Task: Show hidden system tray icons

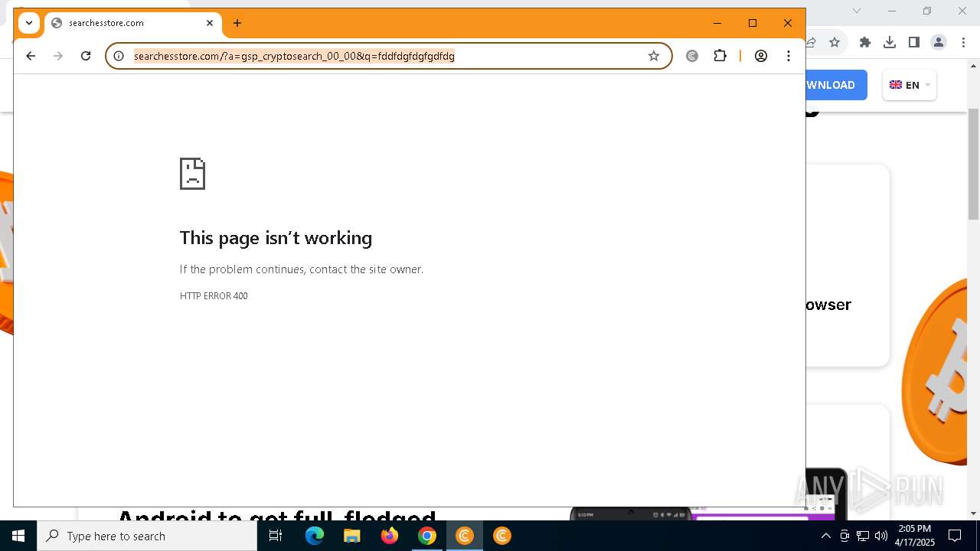Action: [x=825, y=536]
